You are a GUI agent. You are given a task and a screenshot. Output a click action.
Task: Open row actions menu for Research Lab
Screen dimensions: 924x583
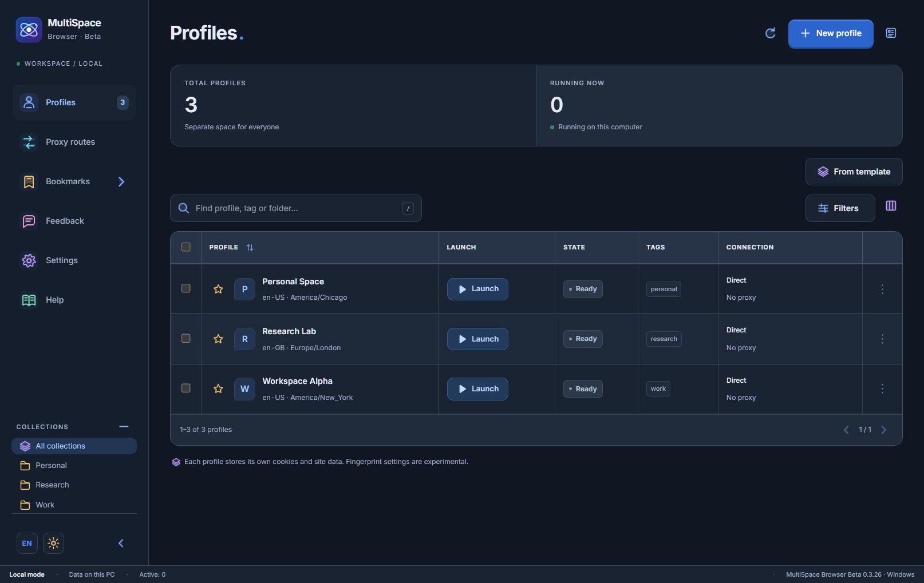pos(882,339)
